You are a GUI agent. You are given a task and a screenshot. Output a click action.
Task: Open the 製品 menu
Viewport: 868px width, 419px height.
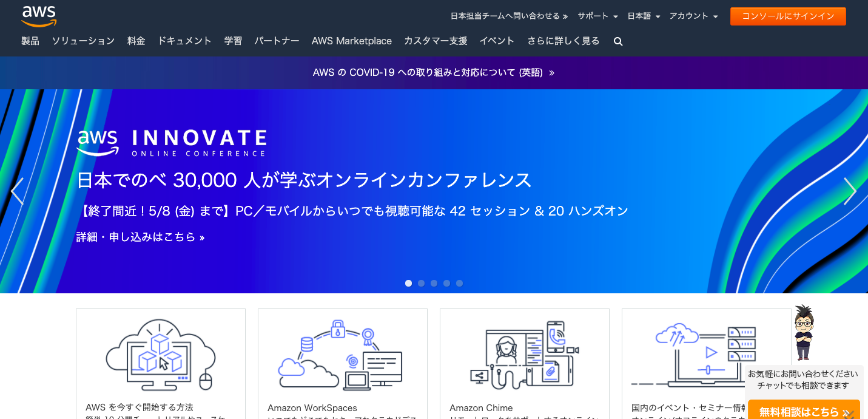coord(30,41)
